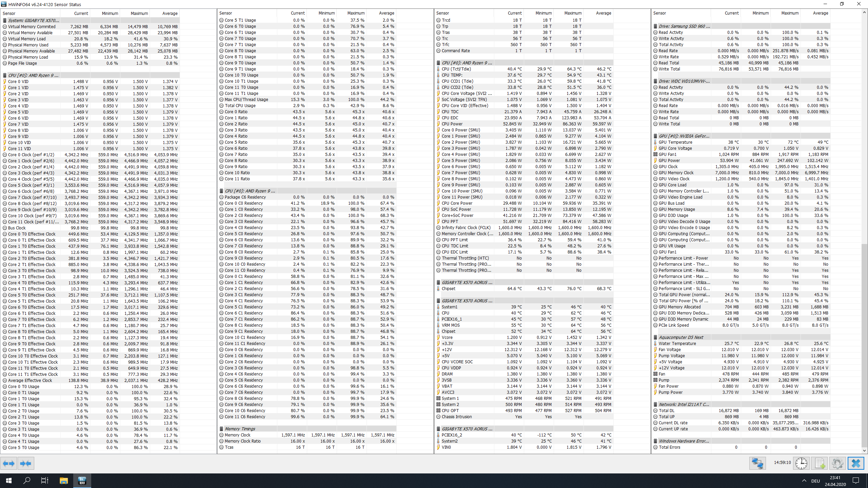Click the collapse sensor columns arrows button
This screenshot has width=868, height=488.
pyautogui.click(x=26, y=463)
